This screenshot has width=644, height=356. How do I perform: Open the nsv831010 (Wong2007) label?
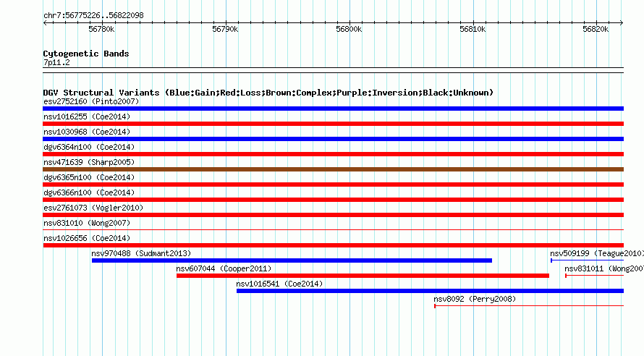pos(87,223)
